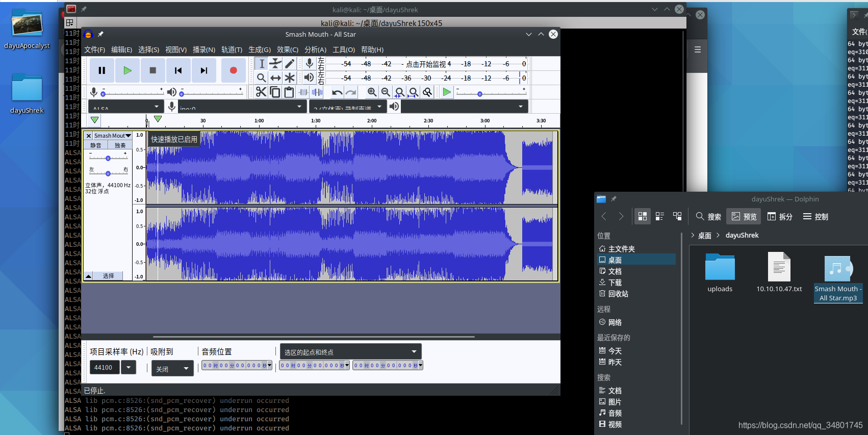
Task: Adjust the play-at-speed slider
Action: tap(491, 92)
